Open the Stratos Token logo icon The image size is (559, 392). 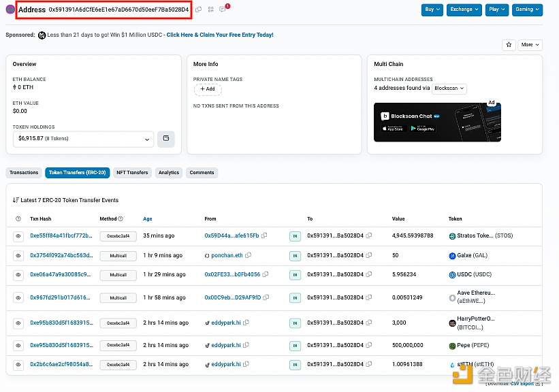click(452, 236)
